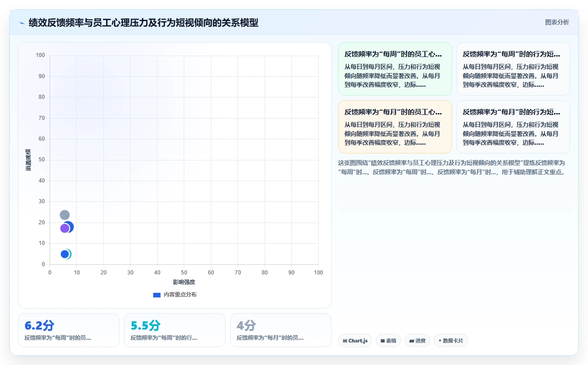
Task: Open the green card 反馈频率为“每周”时的员工心...
Action: (395, 69)
